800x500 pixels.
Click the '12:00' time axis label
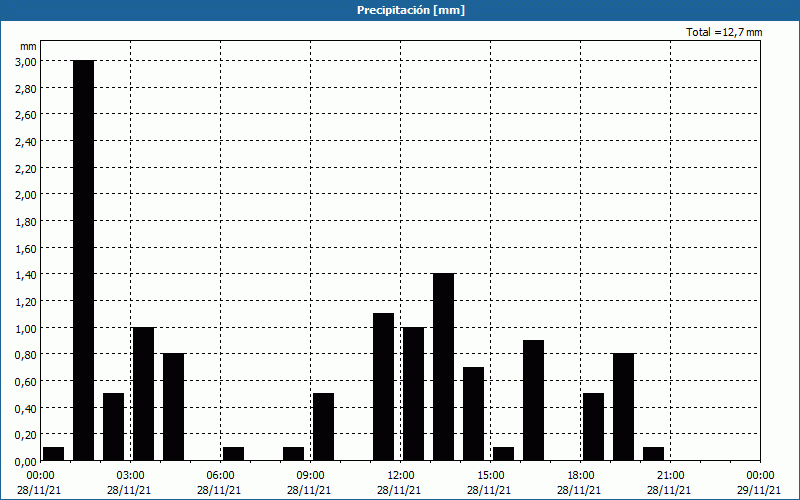[401, 476]
